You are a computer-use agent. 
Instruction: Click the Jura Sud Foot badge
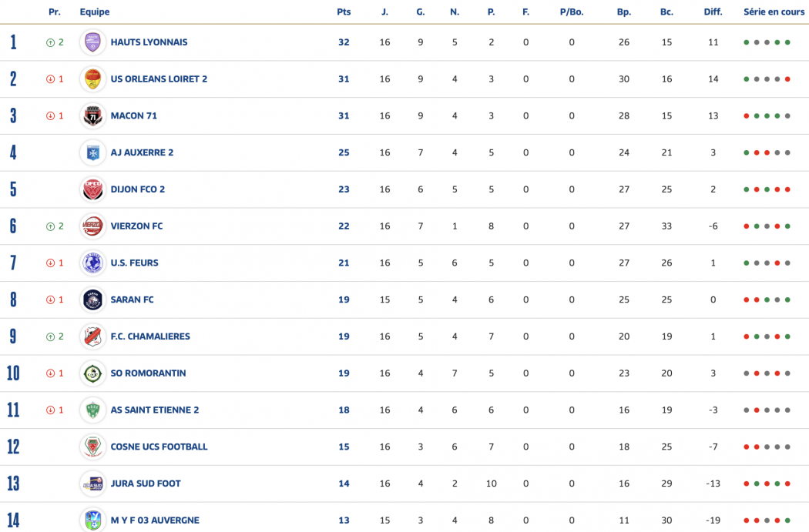tap(92, 483)
